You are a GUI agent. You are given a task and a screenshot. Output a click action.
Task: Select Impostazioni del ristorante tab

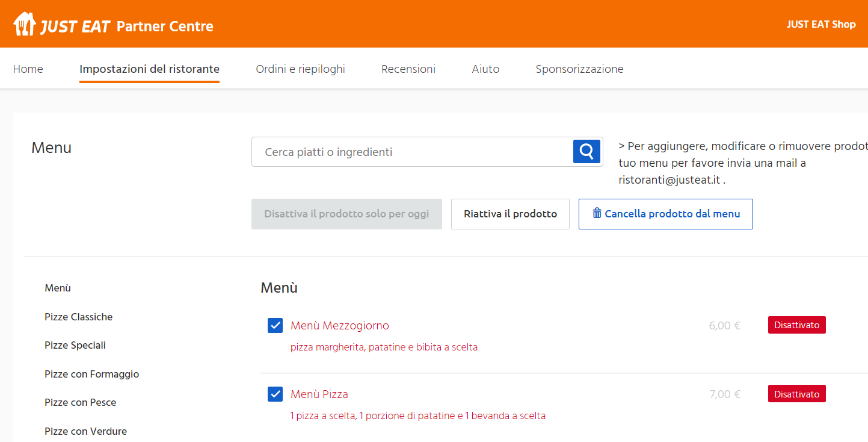pyautogui.click(x=149, y=69)
